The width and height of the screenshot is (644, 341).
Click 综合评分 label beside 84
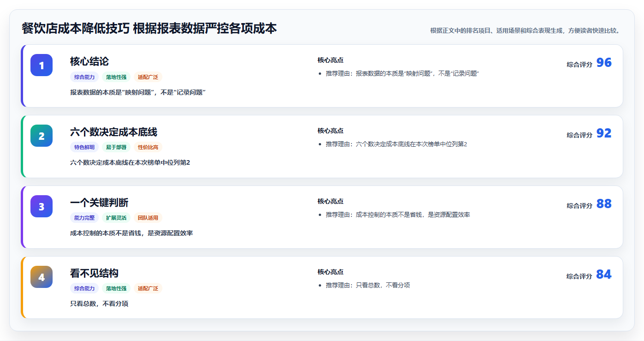[x=579, y=276]
